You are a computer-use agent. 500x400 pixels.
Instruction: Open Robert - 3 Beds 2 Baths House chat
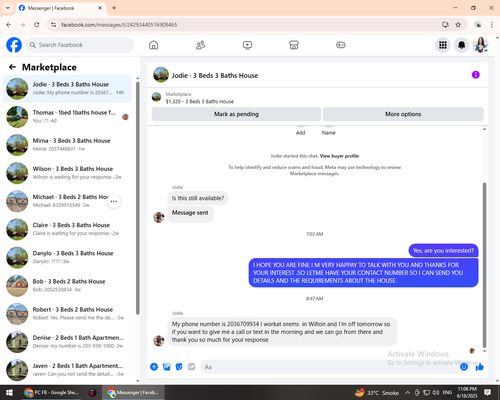[x=67, y=314]
